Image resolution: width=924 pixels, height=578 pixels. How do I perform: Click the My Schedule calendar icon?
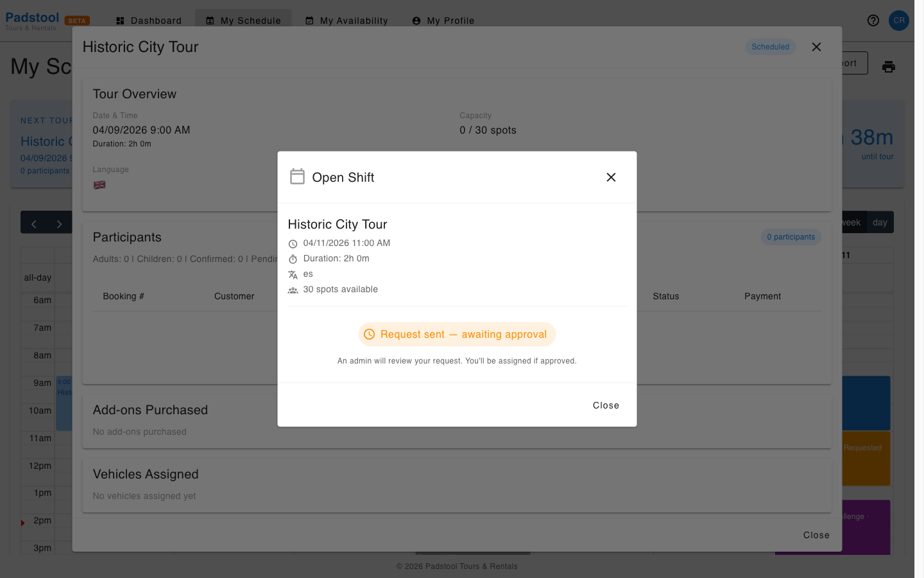click(210, 21)
